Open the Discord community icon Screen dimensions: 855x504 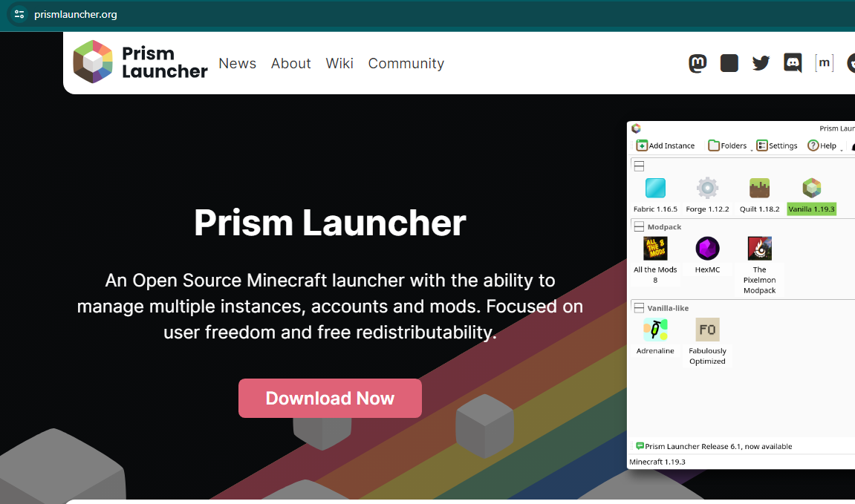click(x=792, y=63)
